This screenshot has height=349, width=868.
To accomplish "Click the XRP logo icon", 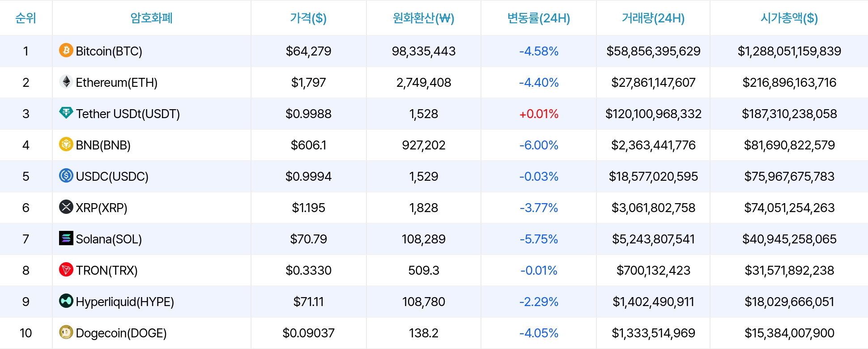I will 66,207.
